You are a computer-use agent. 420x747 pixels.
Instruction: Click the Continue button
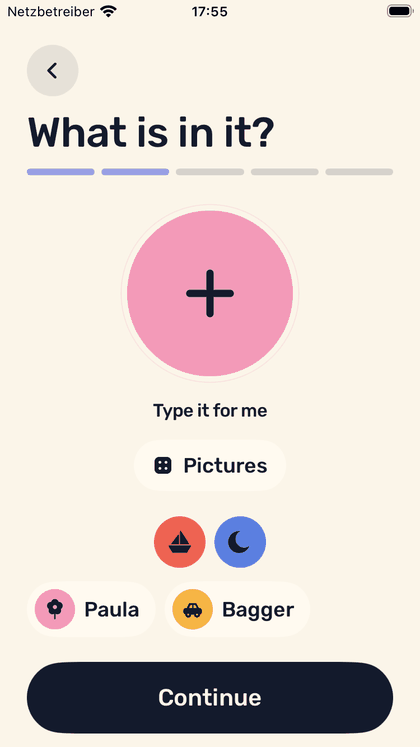210,697
